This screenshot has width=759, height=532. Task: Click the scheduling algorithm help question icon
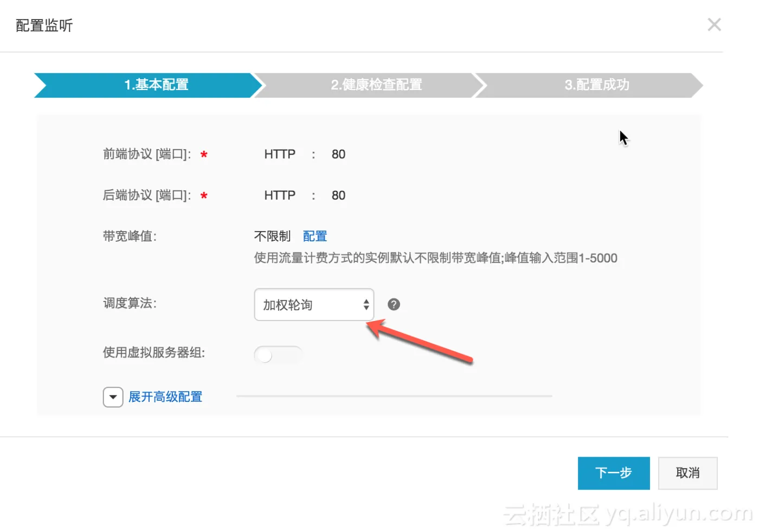394,305
